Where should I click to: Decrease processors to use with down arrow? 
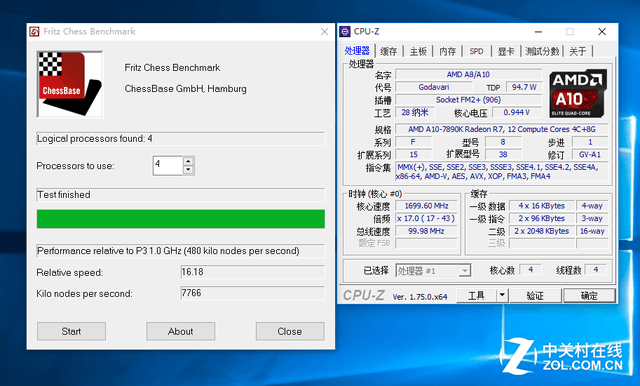point(188,170)
